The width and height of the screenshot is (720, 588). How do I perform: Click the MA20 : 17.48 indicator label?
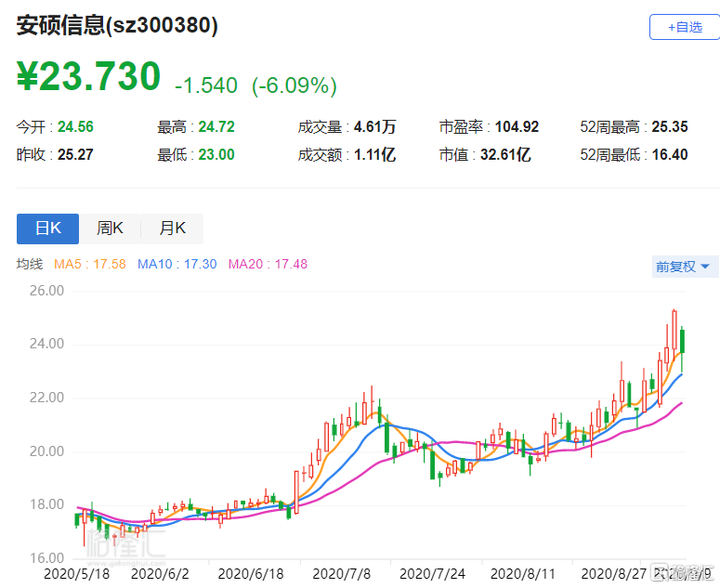point(268,265)
